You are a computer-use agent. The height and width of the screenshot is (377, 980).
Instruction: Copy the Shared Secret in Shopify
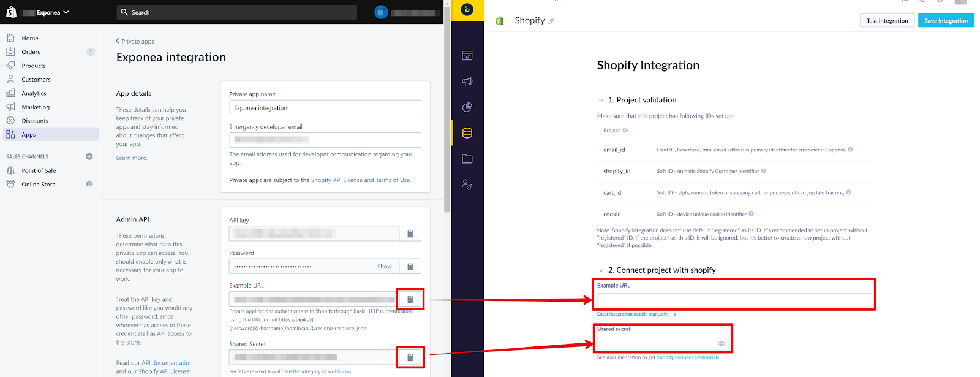coord(410,357)
